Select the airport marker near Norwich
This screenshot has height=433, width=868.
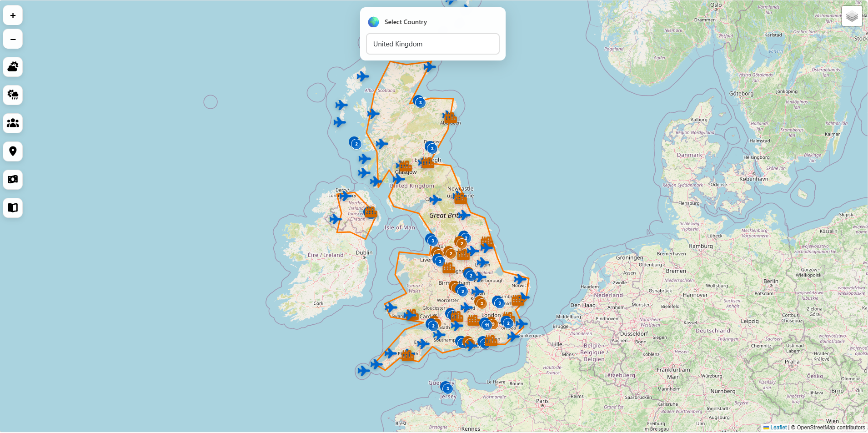coord(520,279)
